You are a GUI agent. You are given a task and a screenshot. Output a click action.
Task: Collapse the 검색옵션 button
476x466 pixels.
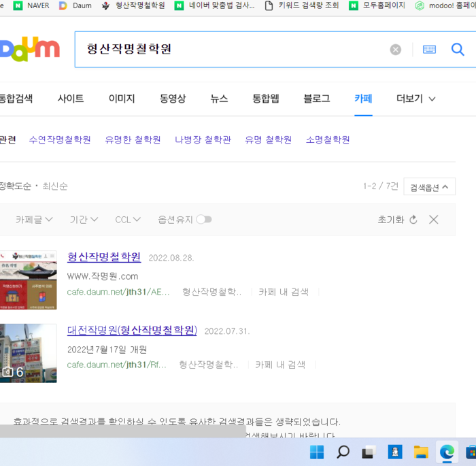click(x=429, y=187)
